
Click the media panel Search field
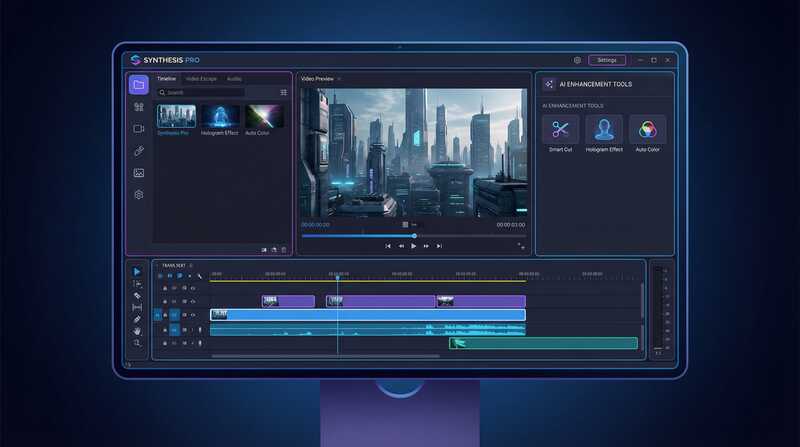point(205,92)
